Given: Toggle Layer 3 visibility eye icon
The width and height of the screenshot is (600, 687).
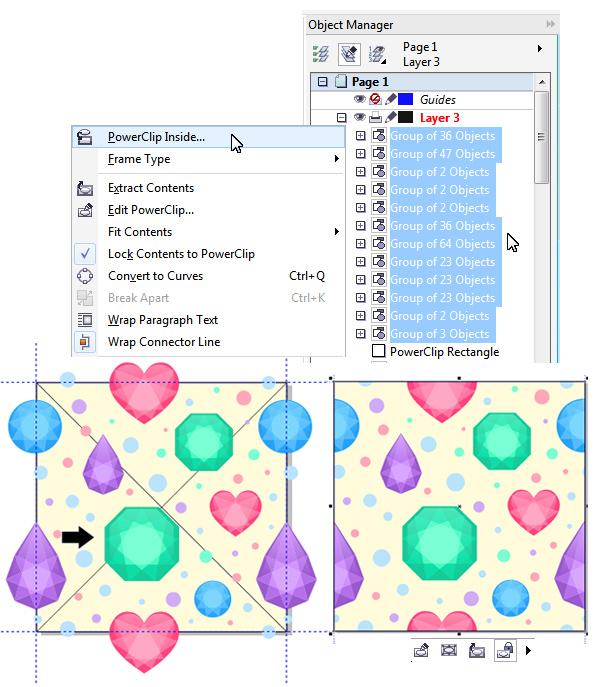Looking at the screenshot, I should [x=359, y=117].
